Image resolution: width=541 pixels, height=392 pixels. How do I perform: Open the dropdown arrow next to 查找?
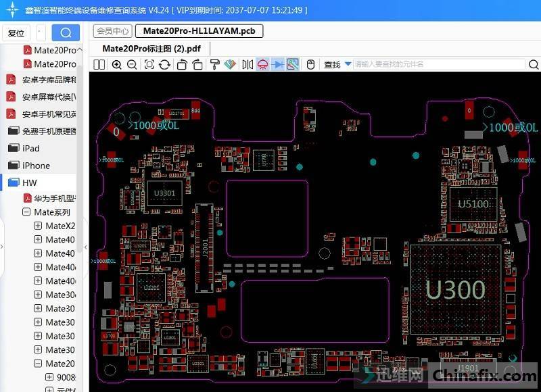(348, 64)
